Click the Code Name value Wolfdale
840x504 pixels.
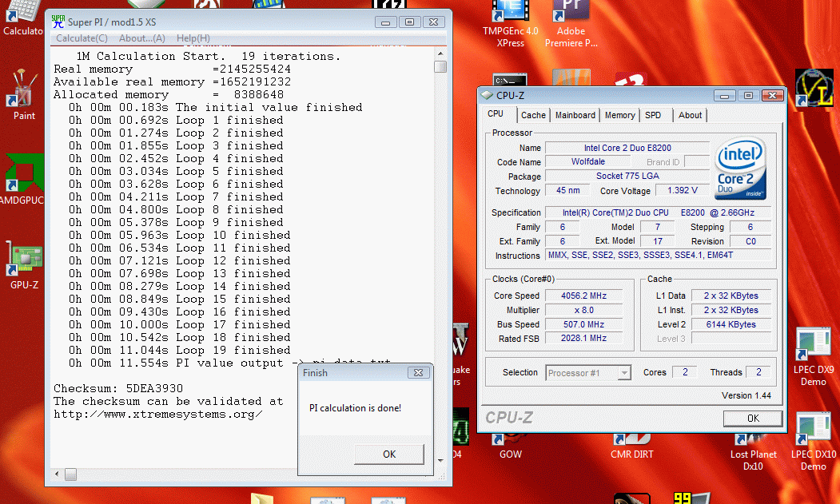coord(587,162)
